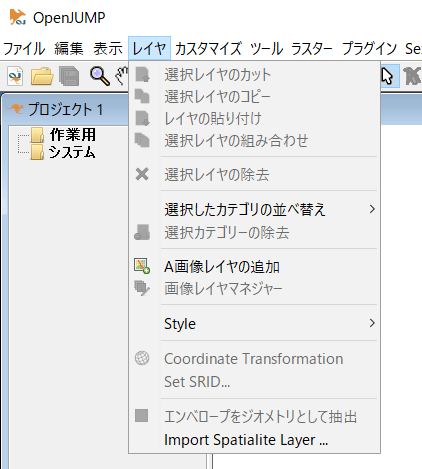The image size is (422, 469).
Task: Open the プラグイン menu
Action: [x=369, y=49]
